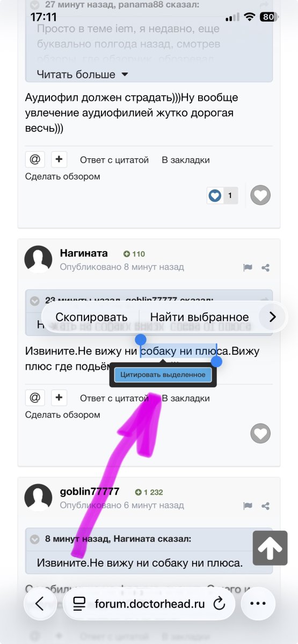Tap the share icon on Нагината's post
Screen dimensions: 298x644
click(265, 267)
